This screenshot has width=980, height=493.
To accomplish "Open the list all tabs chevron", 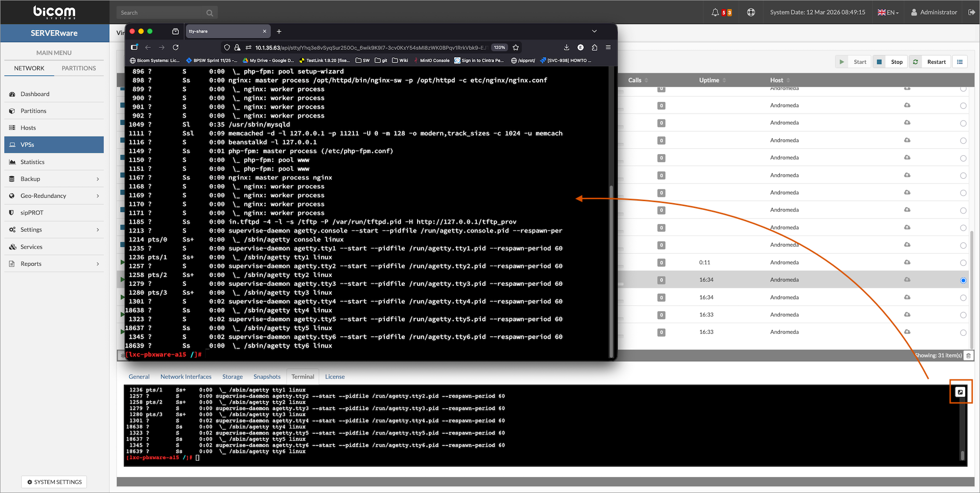I will point(594,31).
